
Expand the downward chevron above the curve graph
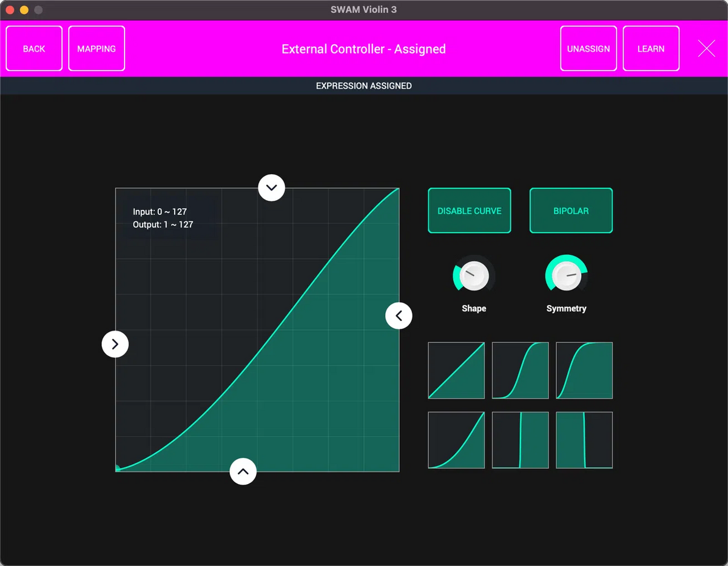point(271,187)
